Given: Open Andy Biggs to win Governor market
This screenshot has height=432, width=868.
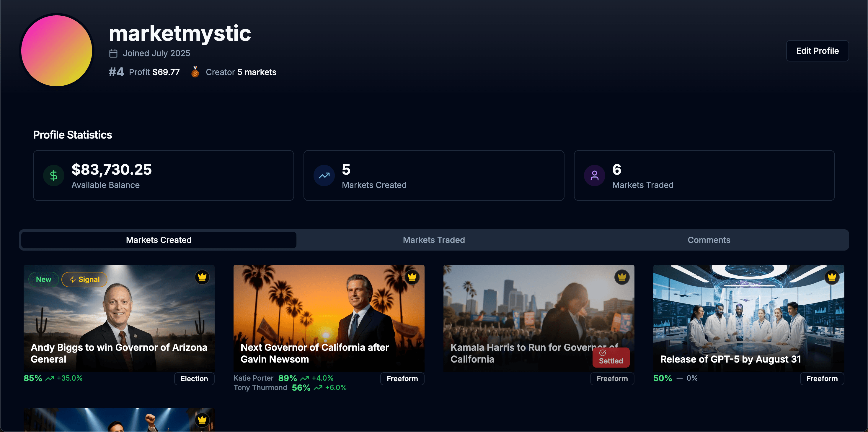Looking at the screenshot, I should pyautogui.click(x=119, y=353).
